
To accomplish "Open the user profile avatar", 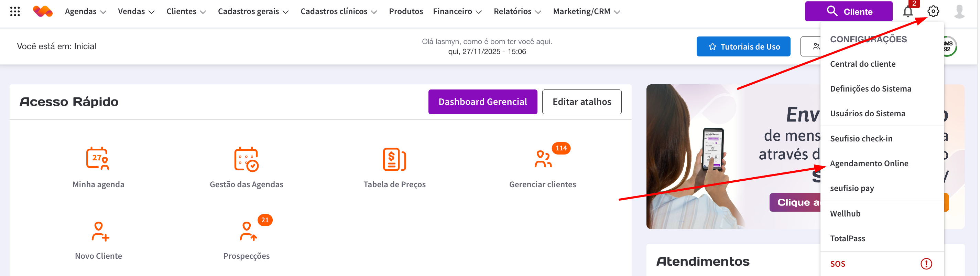I will click(x=959, y=11).
